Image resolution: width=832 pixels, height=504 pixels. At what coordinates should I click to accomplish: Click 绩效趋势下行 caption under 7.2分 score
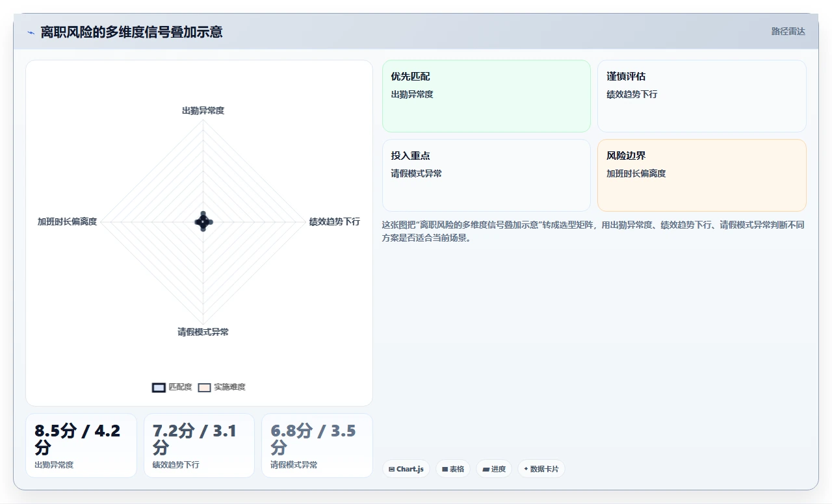click(176, 465)
